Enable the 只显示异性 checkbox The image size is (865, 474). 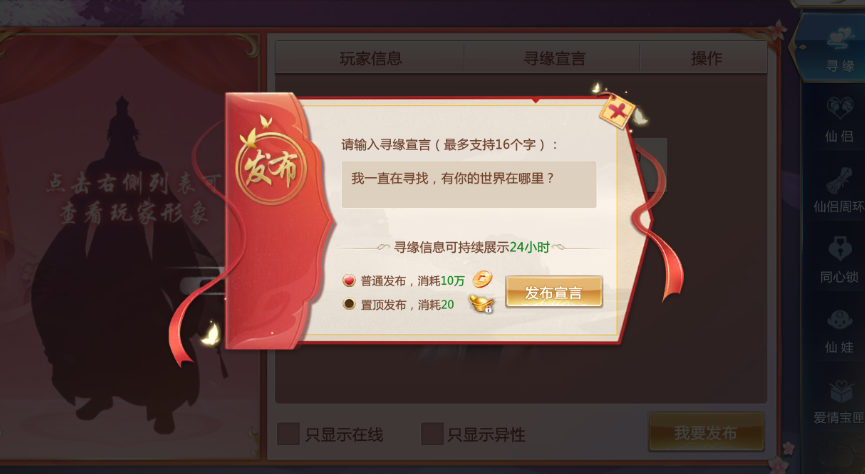[432, 434]
